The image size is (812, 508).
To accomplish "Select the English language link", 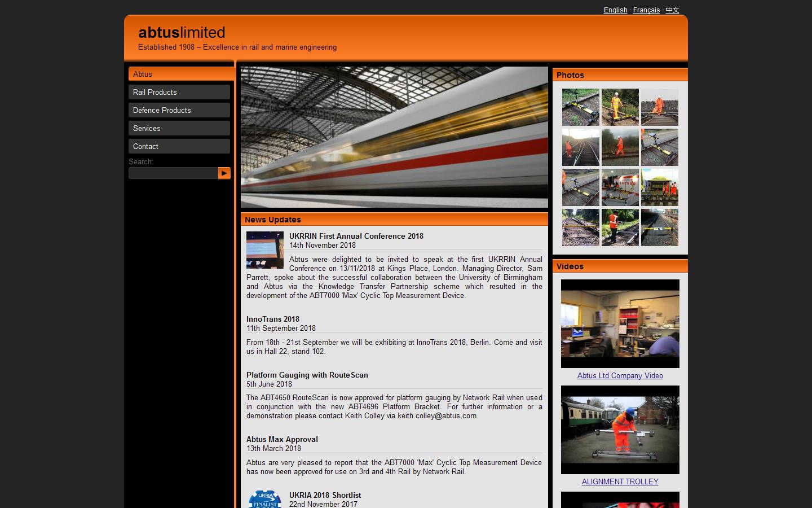I will pos(615,10).
